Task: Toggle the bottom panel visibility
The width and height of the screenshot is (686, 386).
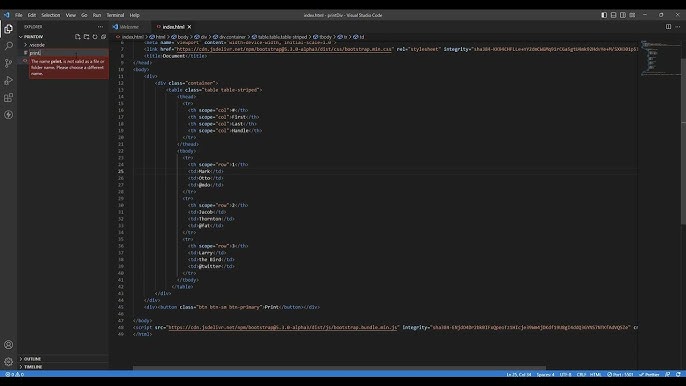Action: click(613, 15)
